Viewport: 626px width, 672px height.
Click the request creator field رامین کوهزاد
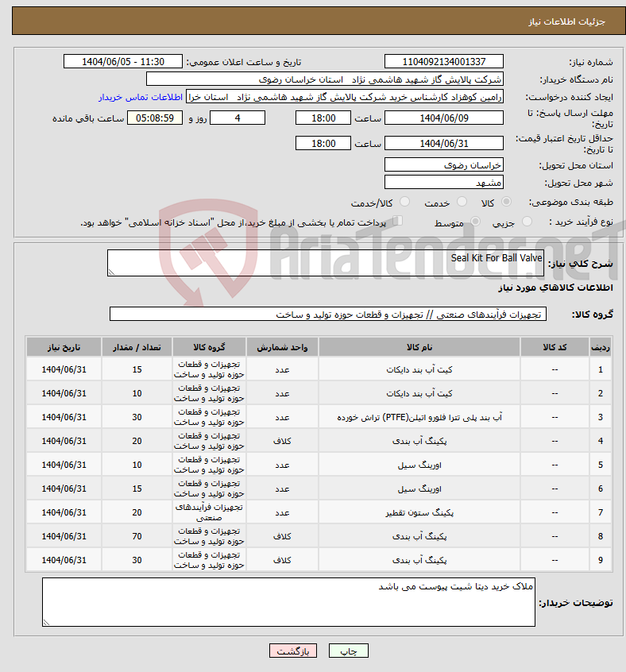tap(345, 97)
